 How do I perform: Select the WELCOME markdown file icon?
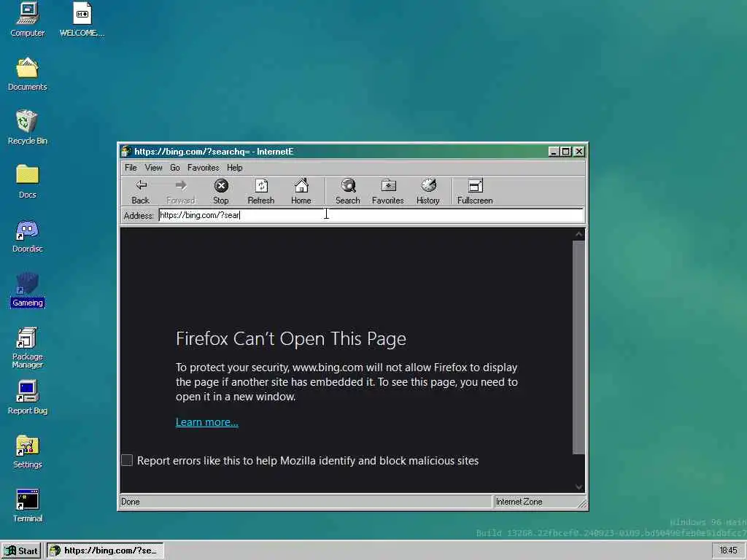click(x=82, y=20)
